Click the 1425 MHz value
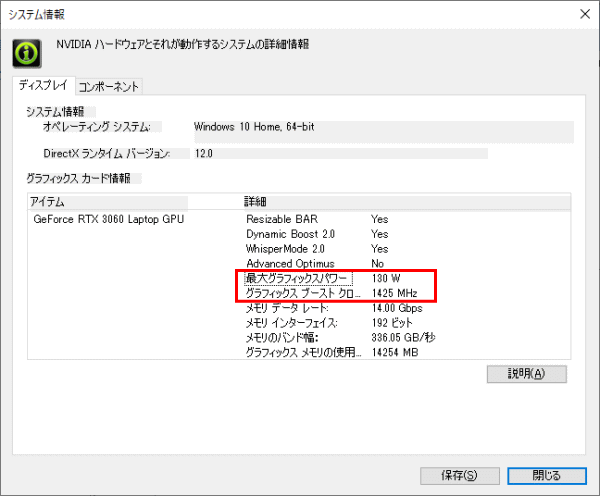This screenshot has width=600, height=496. click(395, 293)
